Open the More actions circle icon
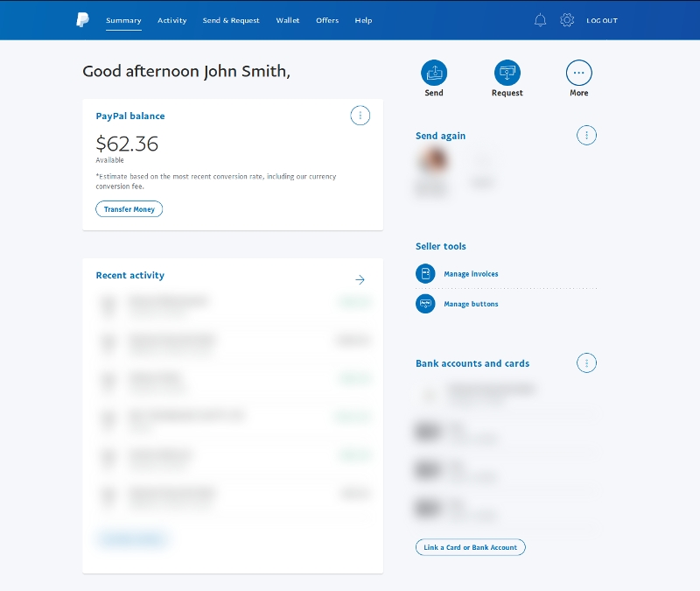This screenshot has height=591, width=700. 578,73
